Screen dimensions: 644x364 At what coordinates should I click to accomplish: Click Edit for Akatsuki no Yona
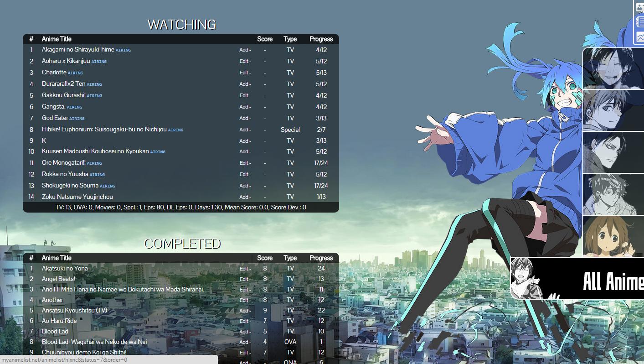pos(244,269)
